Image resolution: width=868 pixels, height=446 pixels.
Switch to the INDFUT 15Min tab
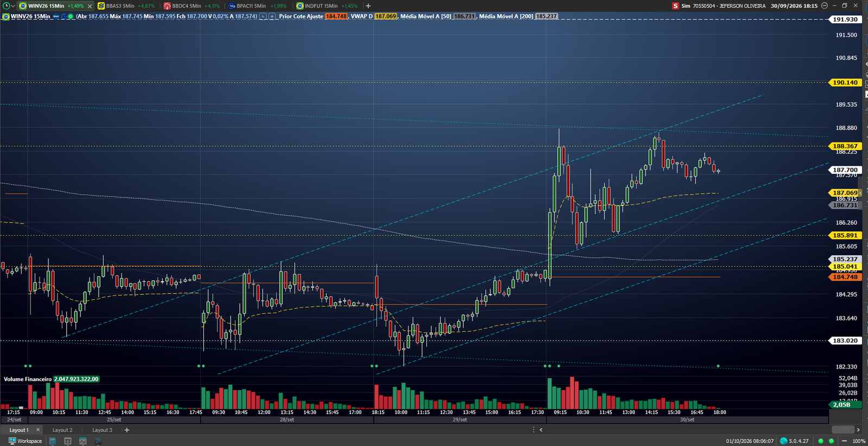tap(327, 6)
